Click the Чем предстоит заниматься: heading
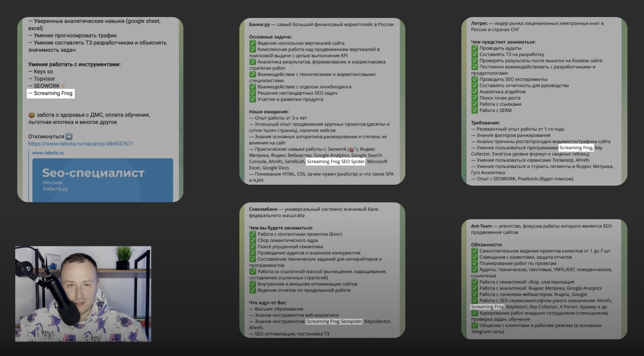The height and width of the screenshot is (356, 644). (503, 42)
